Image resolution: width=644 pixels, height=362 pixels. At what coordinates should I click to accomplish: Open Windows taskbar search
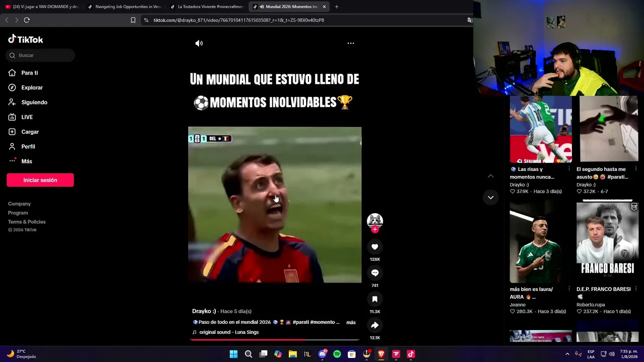[x=249, y=354]
